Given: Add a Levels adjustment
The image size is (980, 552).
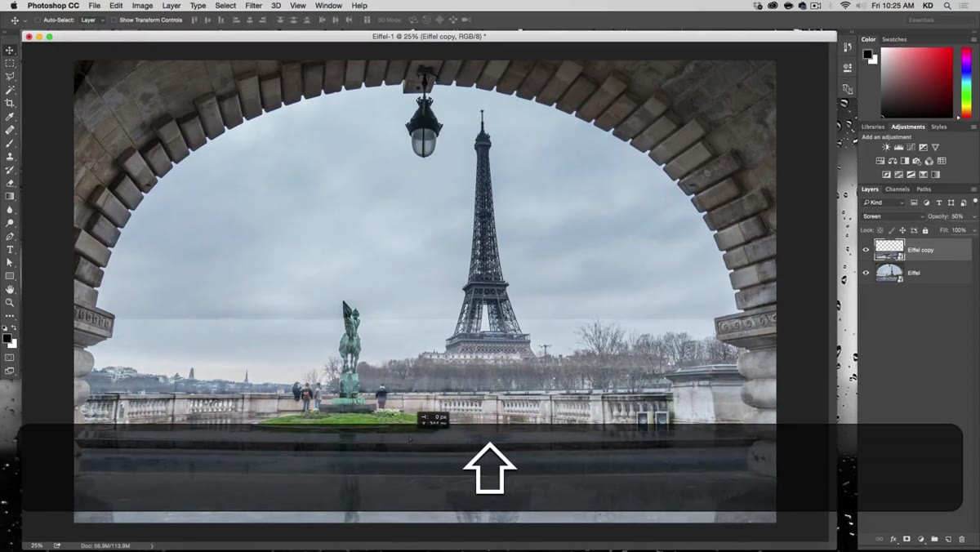Looking at the screenshot, I should [x=898, y=147].
